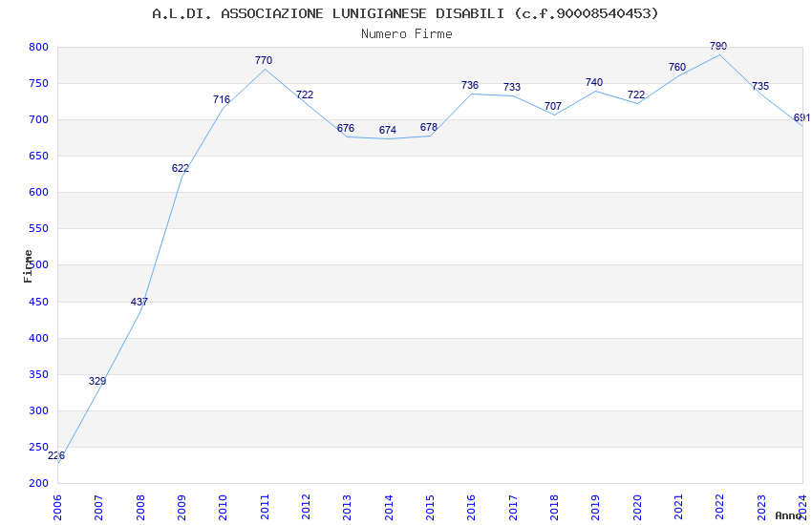Click the x-axis year 2015
Screen dimensions: 812x525
tap(430, 507)
